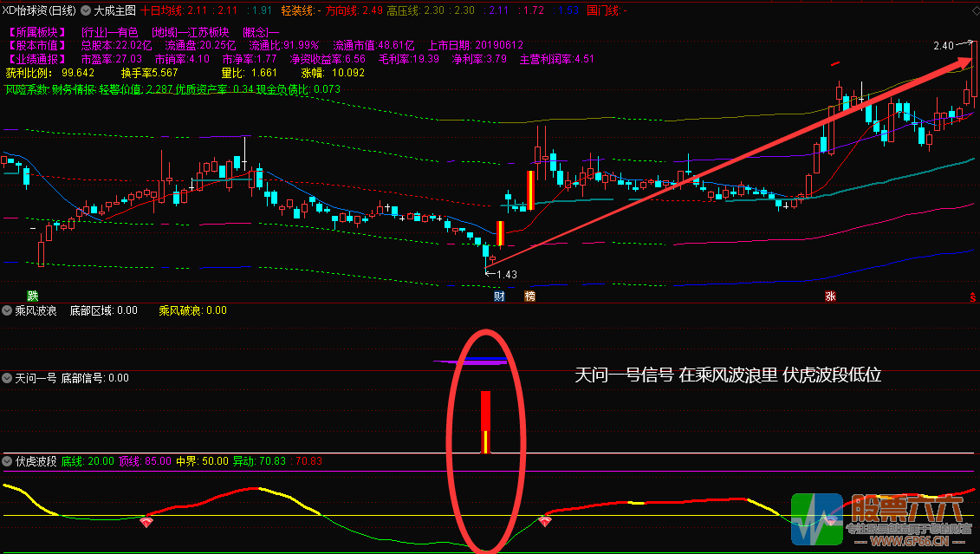Click the red 天问一号 bottom signal bar
Image resolution: width=980 pixels, height=554 pixels.
485,421
